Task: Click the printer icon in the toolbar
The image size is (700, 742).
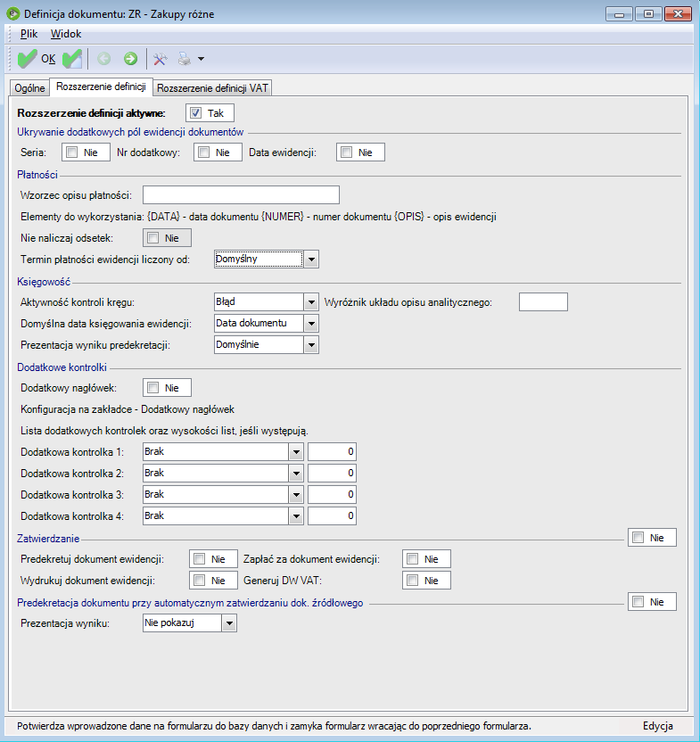Action: [184, 59]
